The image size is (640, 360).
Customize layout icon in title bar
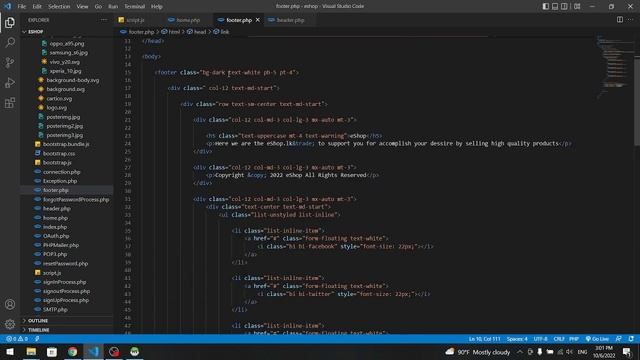577,6
